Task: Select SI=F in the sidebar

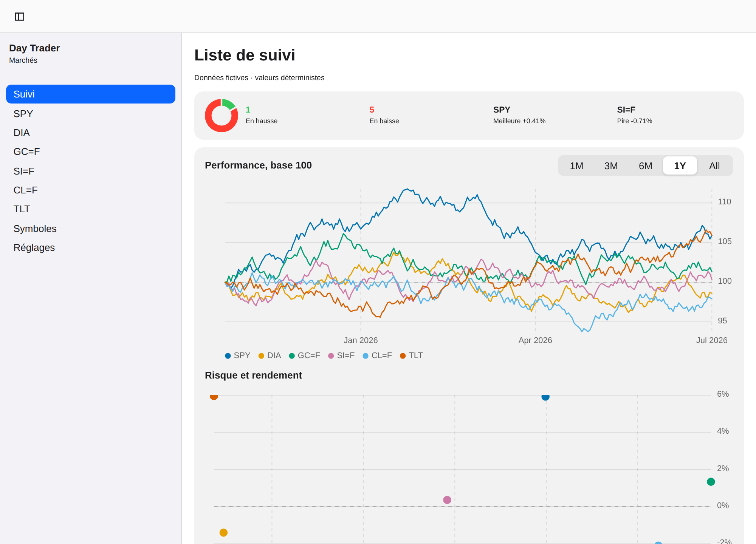Action: pyautogui.click(x=91, y=171)
